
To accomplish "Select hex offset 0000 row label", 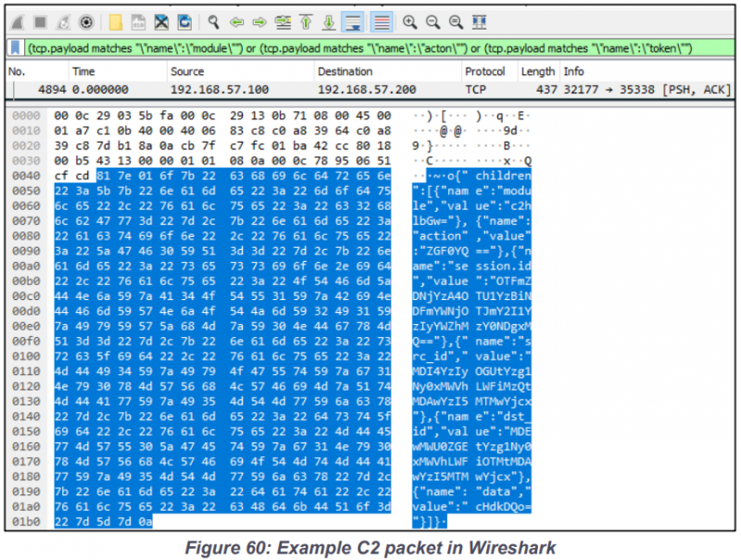I will [x=27, y=116].
